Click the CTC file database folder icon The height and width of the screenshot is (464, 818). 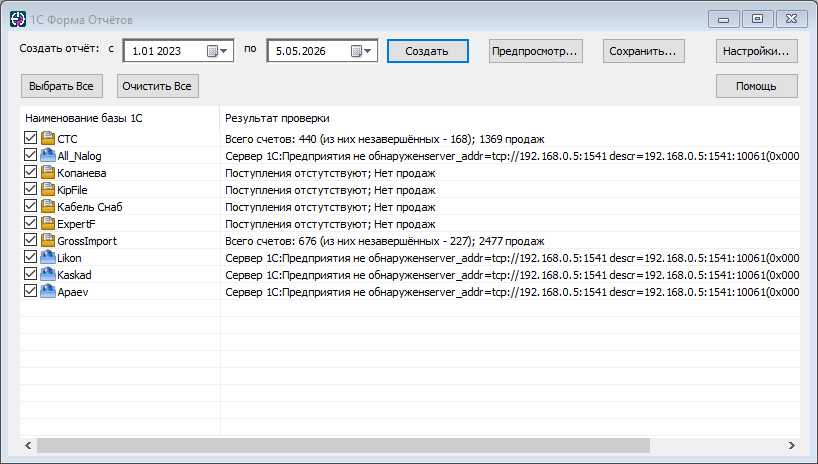(48, 138)
